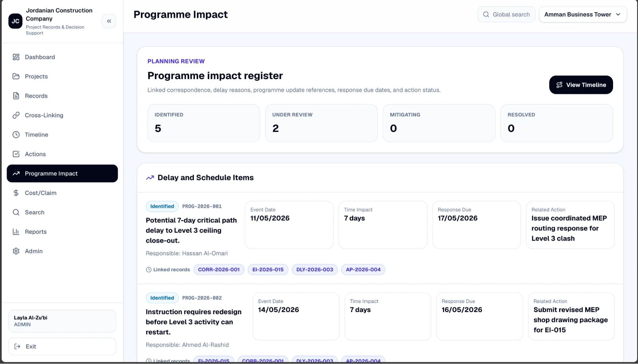638x364 pixels.
Task: Click Event Date 11/05/2026
Action: (x=289, y=225)
